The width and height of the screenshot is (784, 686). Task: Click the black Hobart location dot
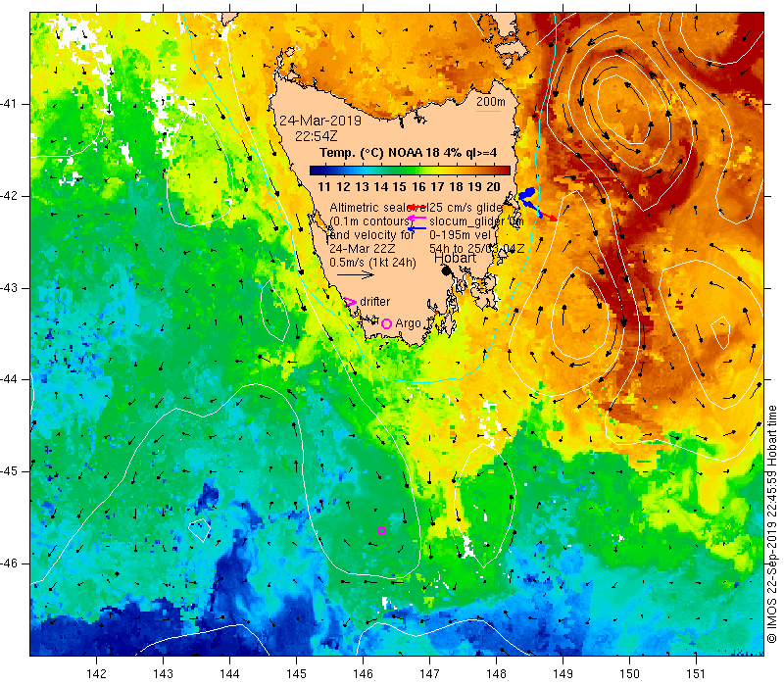click(x=447, y=270)
